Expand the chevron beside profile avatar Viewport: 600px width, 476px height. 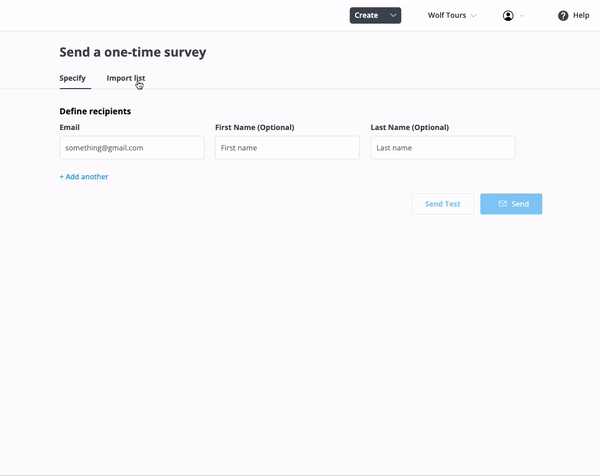click(522, 16)
